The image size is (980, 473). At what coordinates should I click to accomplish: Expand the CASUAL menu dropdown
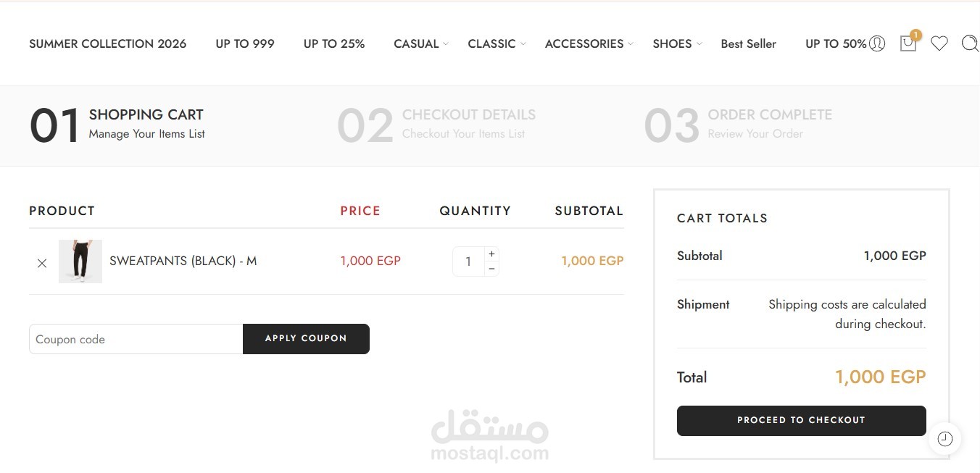pos(421,43)
